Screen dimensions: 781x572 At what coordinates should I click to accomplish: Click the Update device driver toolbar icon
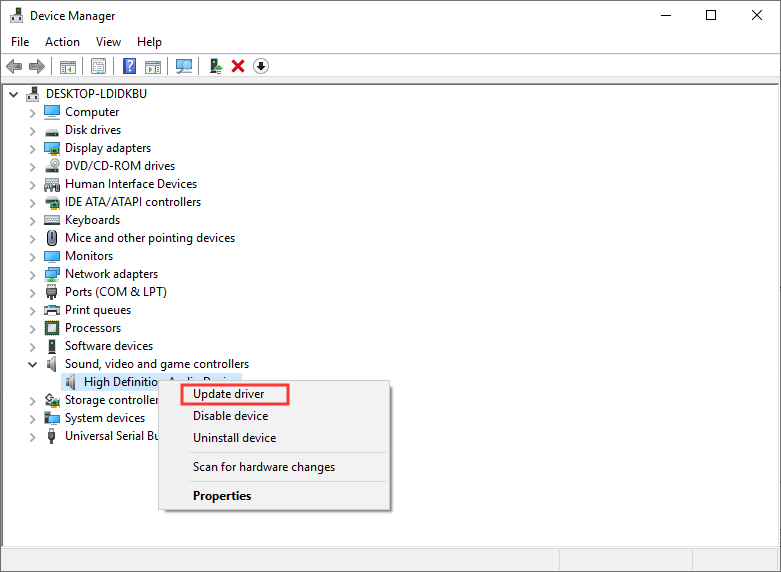[216, 66]
